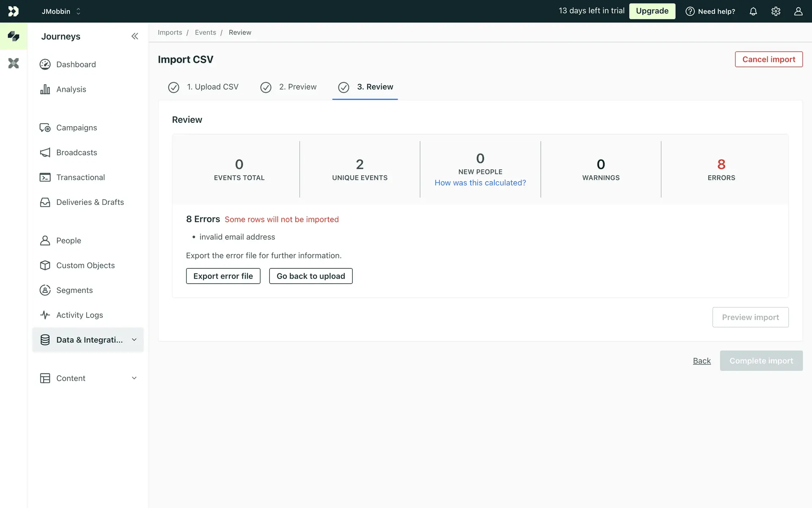
Task: Open Analysis from sidebar
Action: [x=71, y=89]
